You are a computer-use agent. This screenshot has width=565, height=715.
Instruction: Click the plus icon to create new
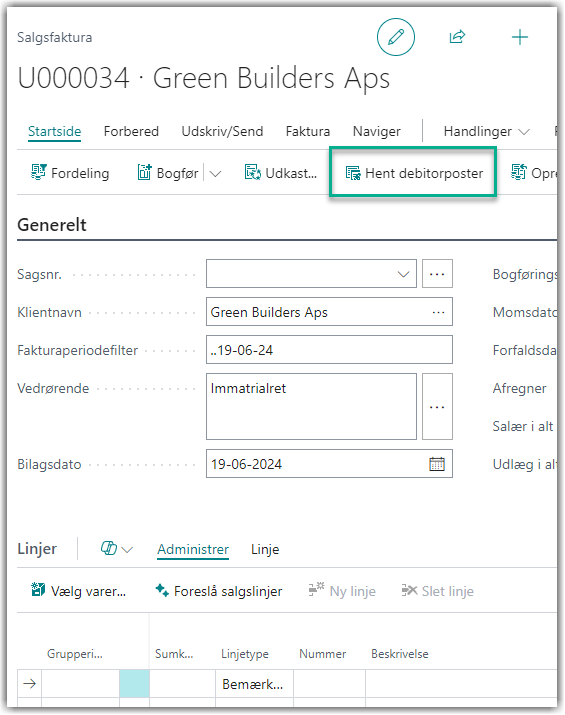click(519, 37)
